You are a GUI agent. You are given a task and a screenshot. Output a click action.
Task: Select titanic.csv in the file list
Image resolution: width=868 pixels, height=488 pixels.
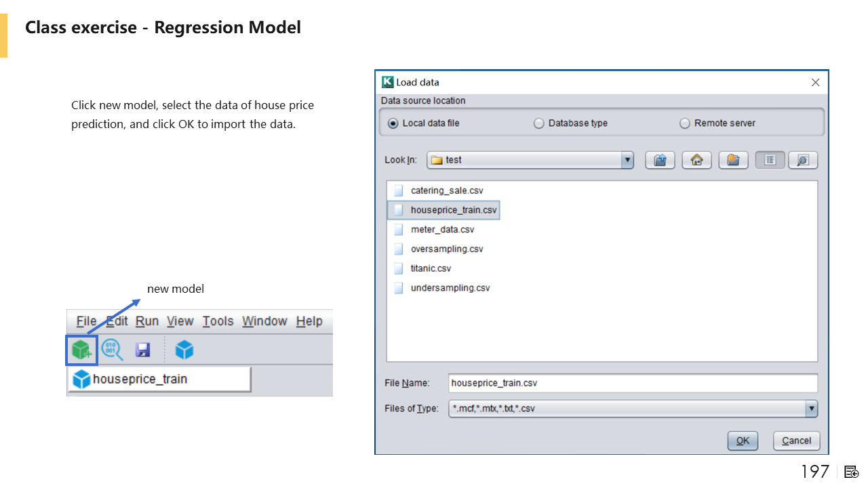coord(431,268)
